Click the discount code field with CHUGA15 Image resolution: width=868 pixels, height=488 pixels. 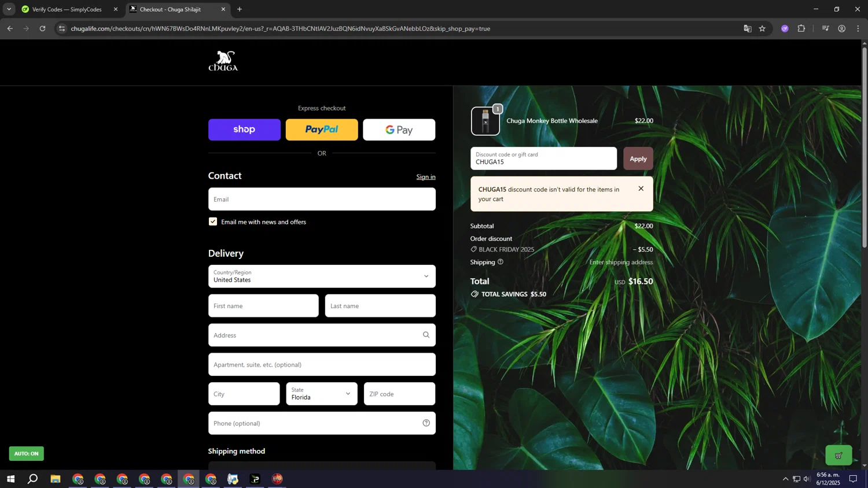[x=544, y=158]
